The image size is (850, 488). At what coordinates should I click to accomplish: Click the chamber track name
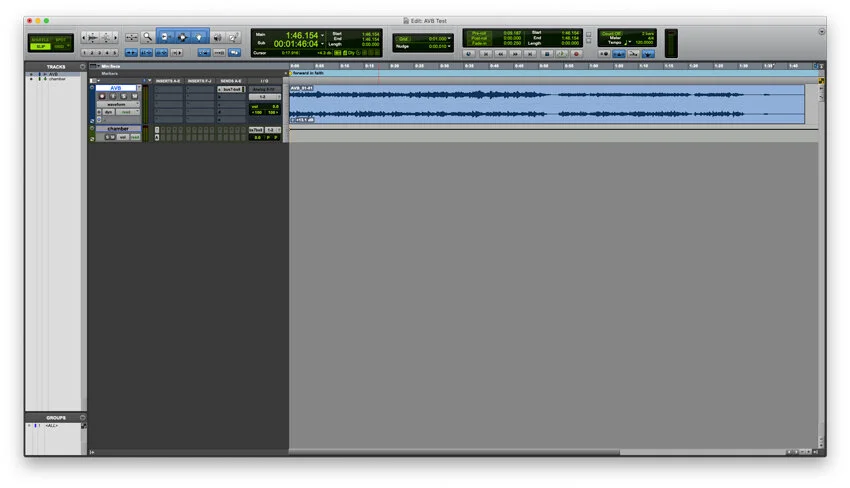(x=118, y=129)
